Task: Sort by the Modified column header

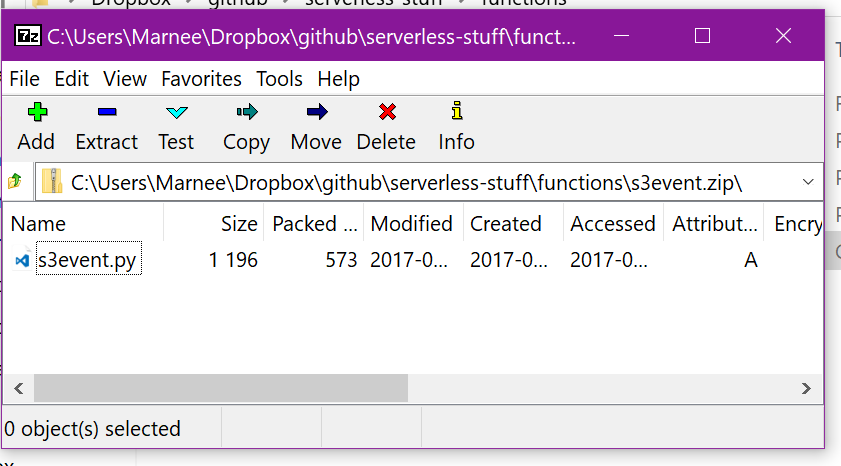Action: [413, 224]
